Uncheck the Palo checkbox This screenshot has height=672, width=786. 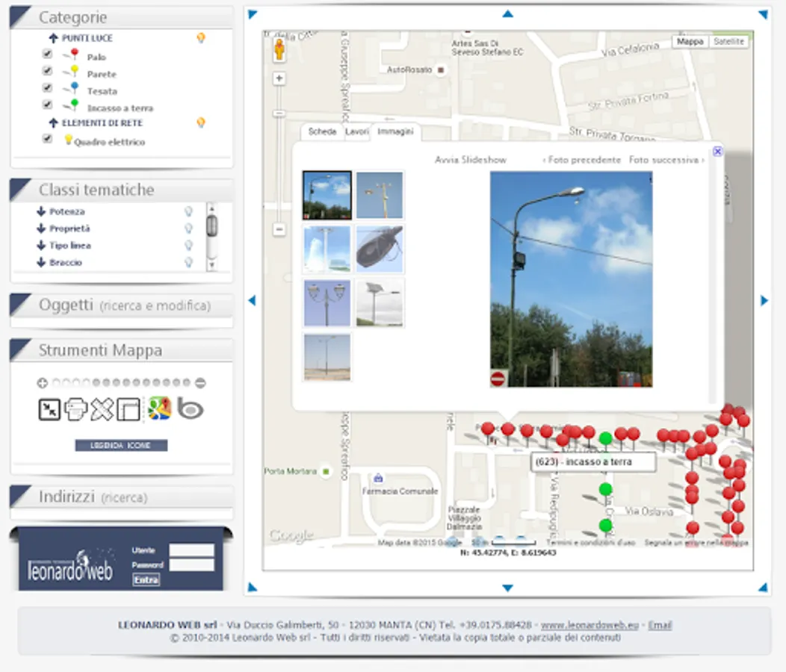tap(47, 54)
